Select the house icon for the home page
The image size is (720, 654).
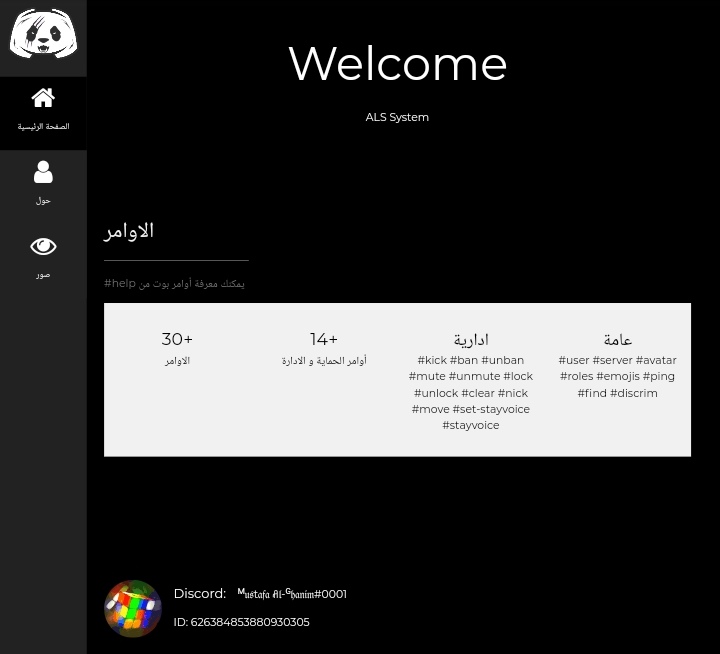point(43,98)
